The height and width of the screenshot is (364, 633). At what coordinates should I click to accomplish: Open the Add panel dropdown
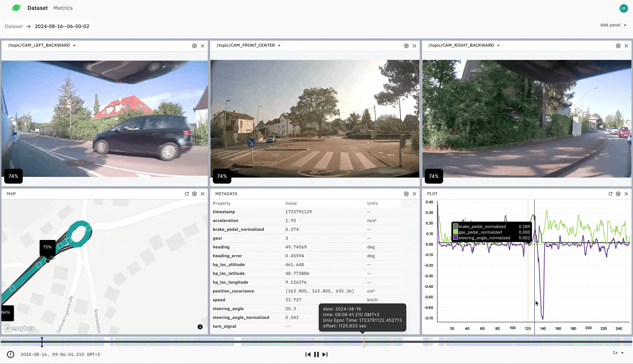pyautogui.click(x=613, y=25)
